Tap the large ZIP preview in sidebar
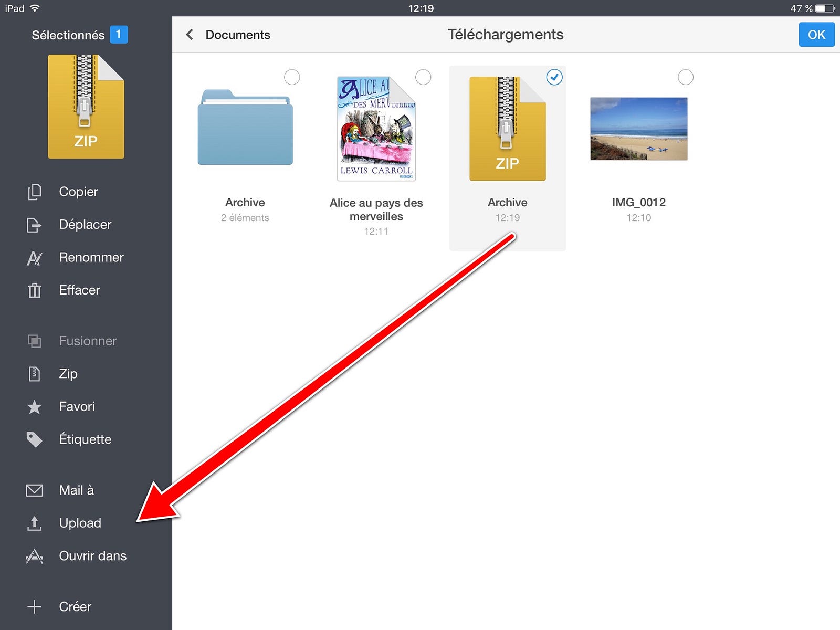This screenshot has height=630, width=840. [86, 107]
